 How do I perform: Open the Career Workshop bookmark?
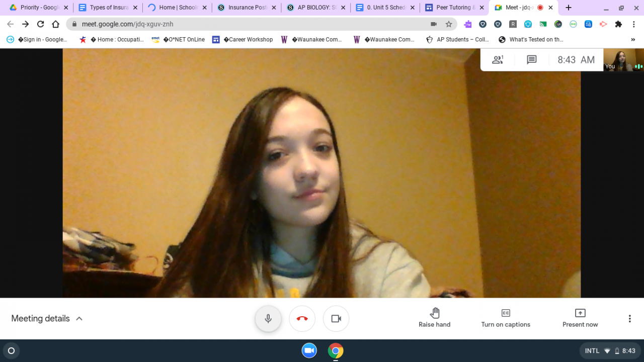[x=243, y=40]
